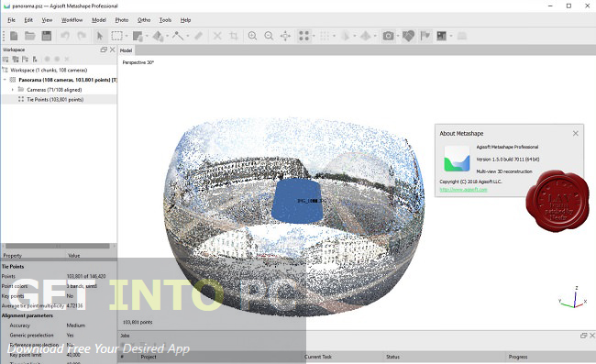Open the agisoft.com link in About dialog
Image resolution: width=596 pixels, height=364 pixels.
[x=463, y=190]
